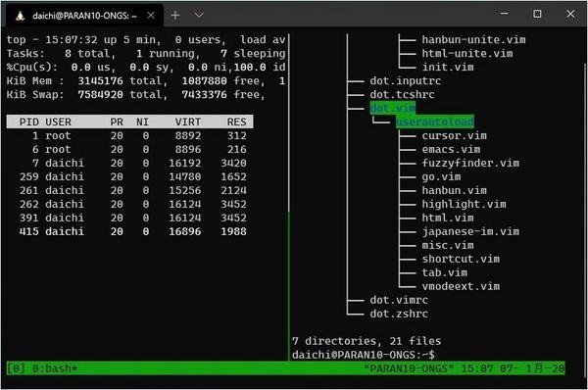Close the terminal window
This screenshot has width=588, height=390.
[x=570, y=14]
